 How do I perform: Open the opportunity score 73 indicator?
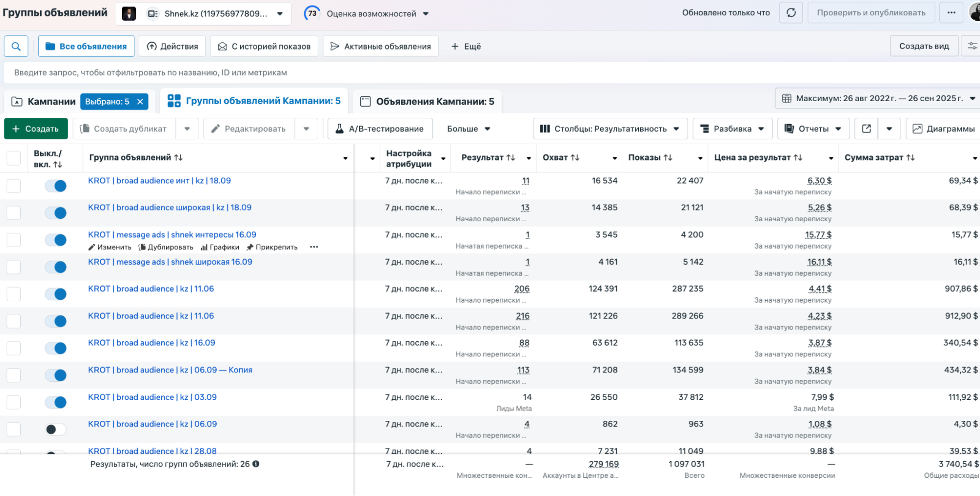click(x=312, y=13)
